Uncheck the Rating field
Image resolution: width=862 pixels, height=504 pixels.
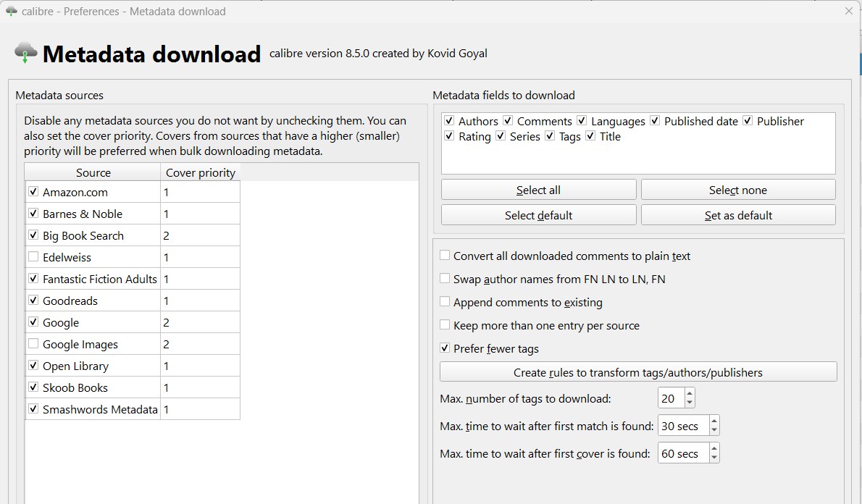coord(449,135)
